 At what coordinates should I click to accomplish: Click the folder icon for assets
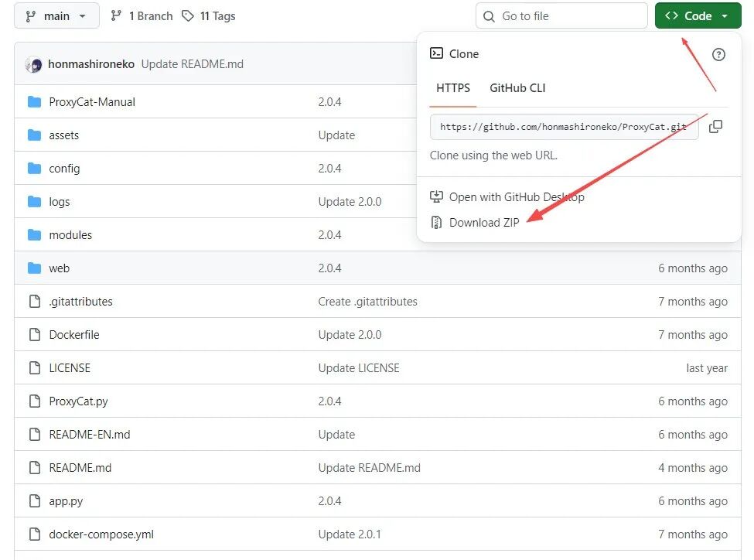(x=34, y=135)
